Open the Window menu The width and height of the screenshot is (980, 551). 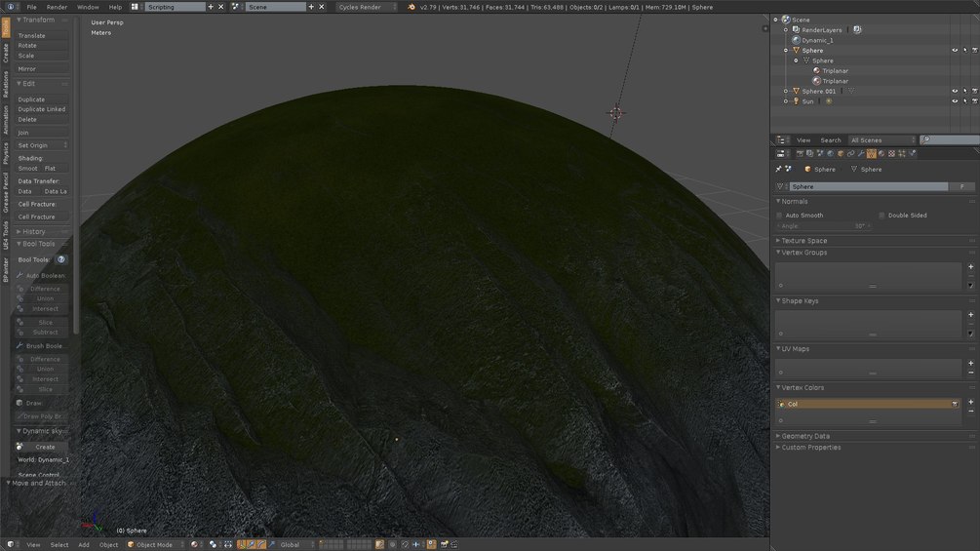(x=88, y=7)
